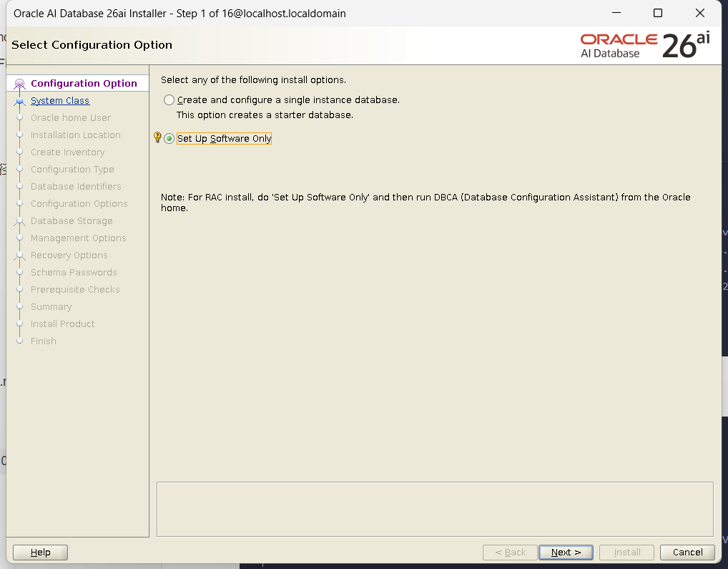Click the Recovery Options step marker icon
728x569 pixels.
point(19,256)
